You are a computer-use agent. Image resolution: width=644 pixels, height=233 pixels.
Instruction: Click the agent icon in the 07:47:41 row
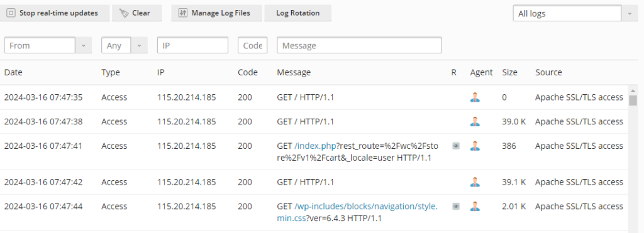coord(475,146)
